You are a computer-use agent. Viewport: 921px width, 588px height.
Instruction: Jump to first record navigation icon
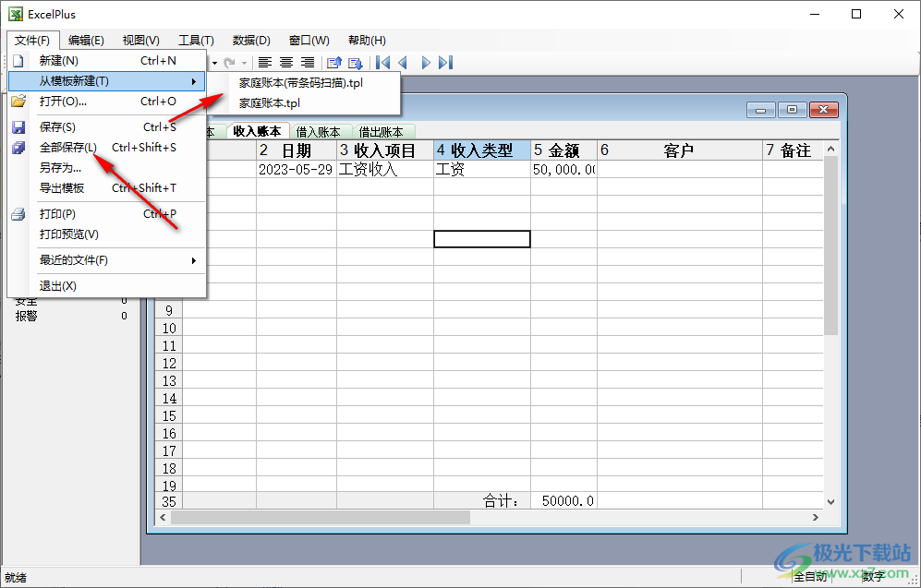tap(383, 62)
